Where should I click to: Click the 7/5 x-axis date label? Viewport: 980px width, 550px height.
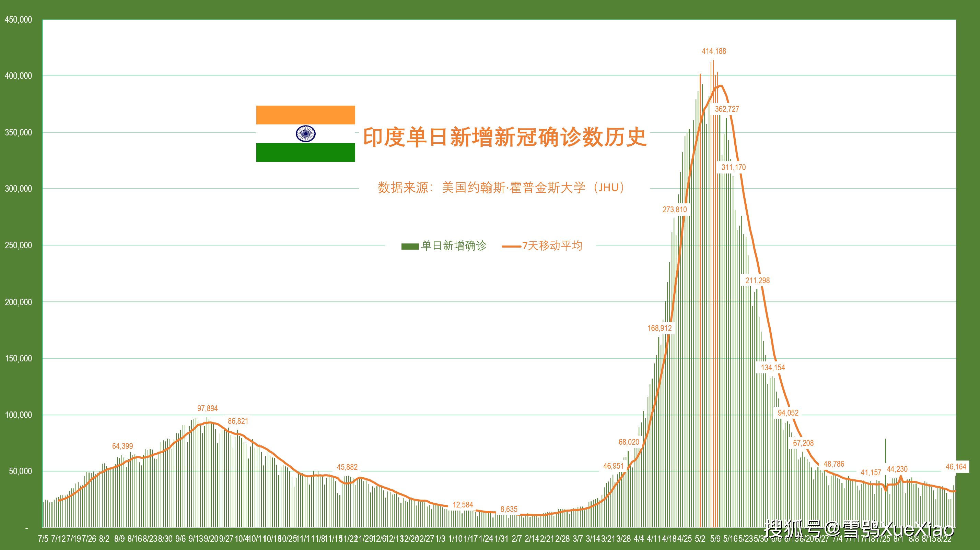coord(43,539)
